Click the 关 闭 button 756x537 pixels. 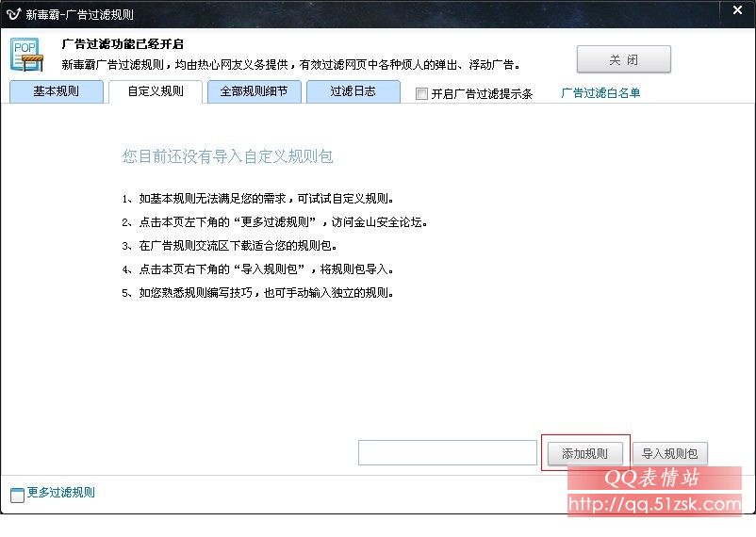tap(623, 59)
